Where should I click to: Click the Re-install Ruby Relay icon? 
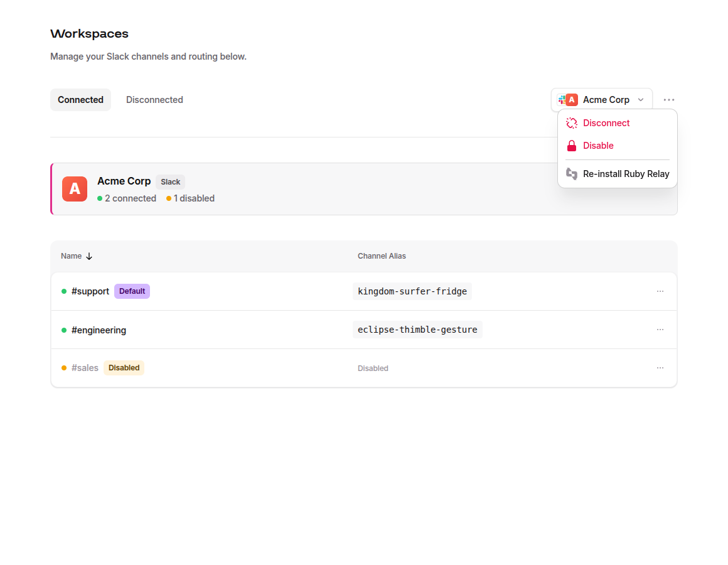pyautogui.click(x=572, y=174)
